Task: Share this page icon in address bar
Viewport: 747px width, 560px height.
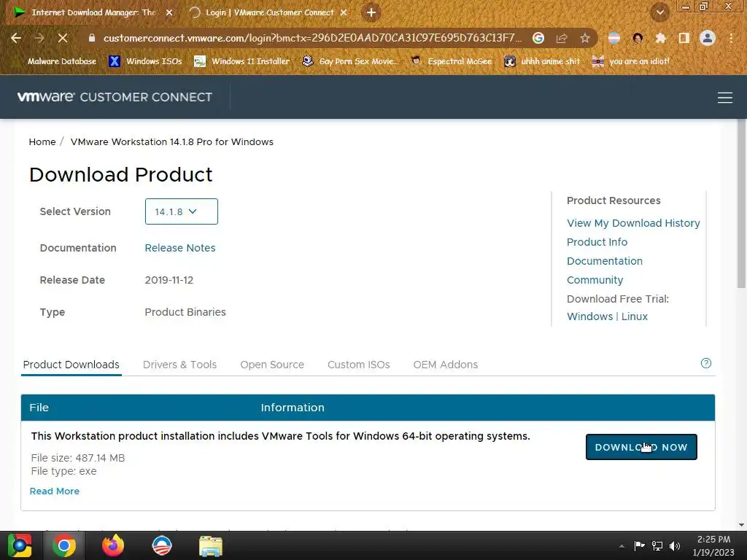Action: tap(562, 38)
